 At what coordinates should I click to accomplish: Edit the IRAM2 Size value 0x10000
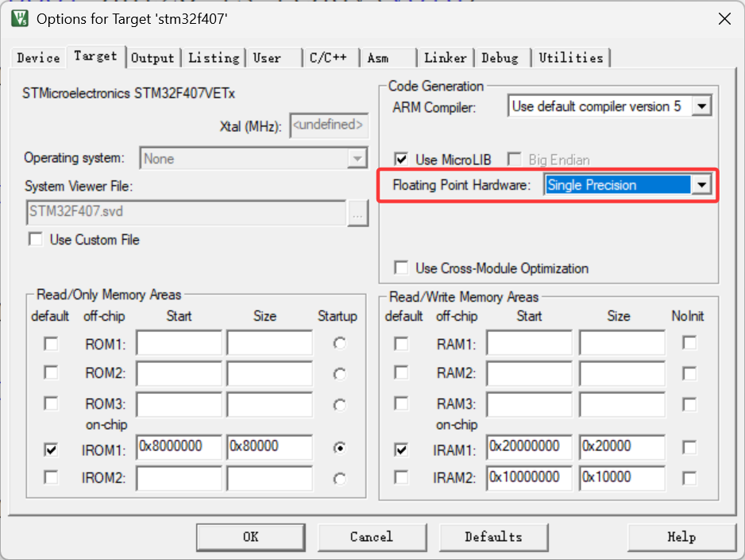click(622, 478)
